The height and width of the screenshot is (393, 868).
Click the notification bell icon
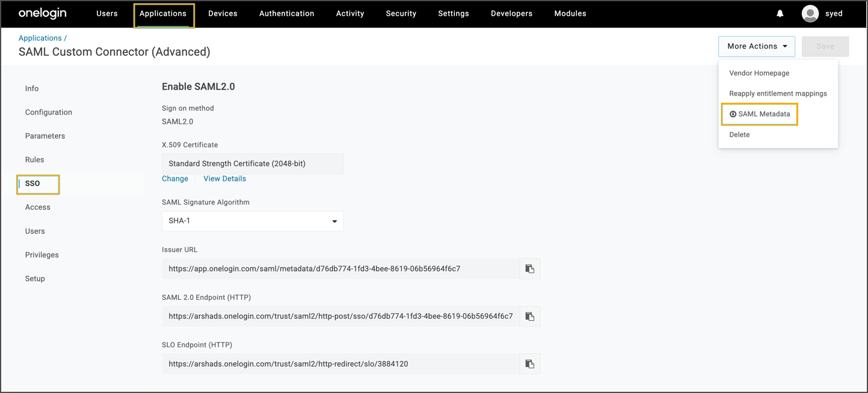(780, 13)
